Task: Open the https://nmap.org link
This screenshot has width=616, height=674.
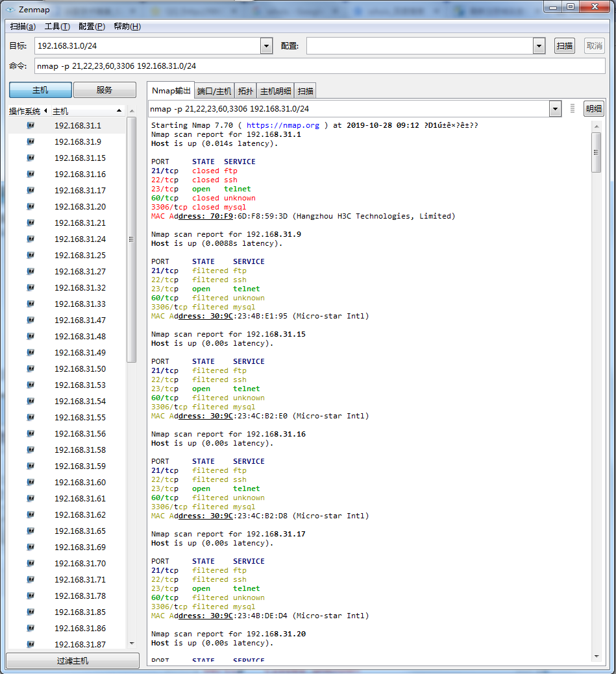Action: point(282,125)
